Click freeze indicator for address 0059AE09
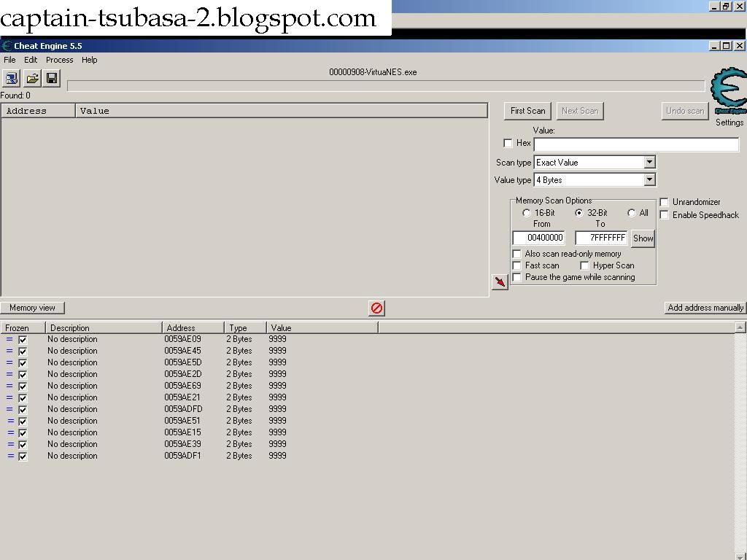This screenshot has width=747, height=560. [x=9, y=339]
